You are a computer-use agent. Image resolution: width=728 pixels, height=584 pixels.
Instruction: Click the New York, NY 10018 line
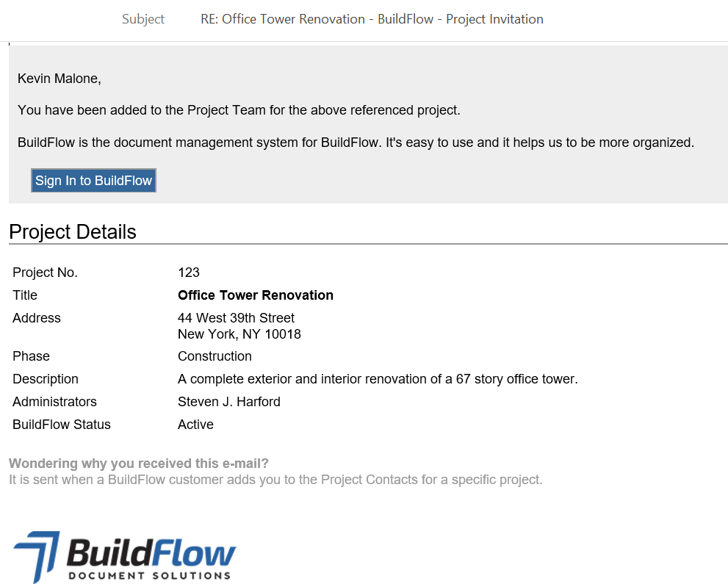(239, 334)
